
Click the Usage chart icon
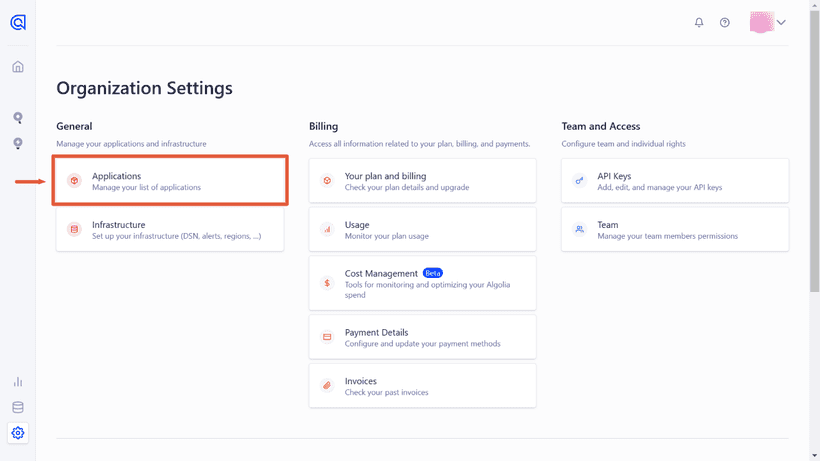point(327,229)
